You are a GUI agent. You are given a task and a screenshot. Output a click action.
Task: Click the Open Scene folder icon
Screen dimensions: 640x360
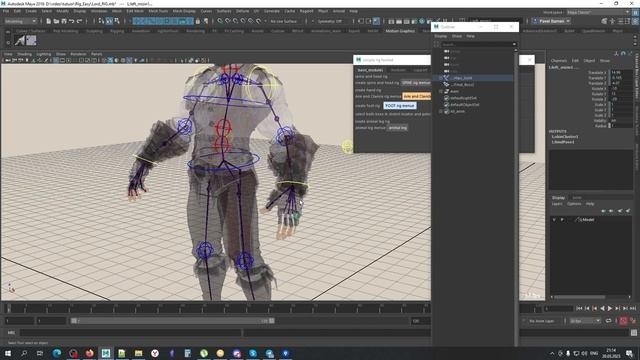[x=56, y=21]
